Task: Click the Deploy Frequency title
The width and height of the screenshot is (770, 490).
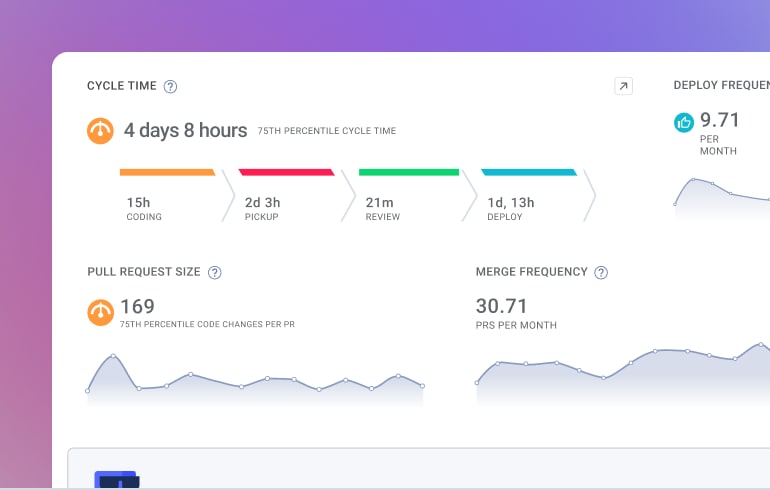Action: [x=721, y=85]
